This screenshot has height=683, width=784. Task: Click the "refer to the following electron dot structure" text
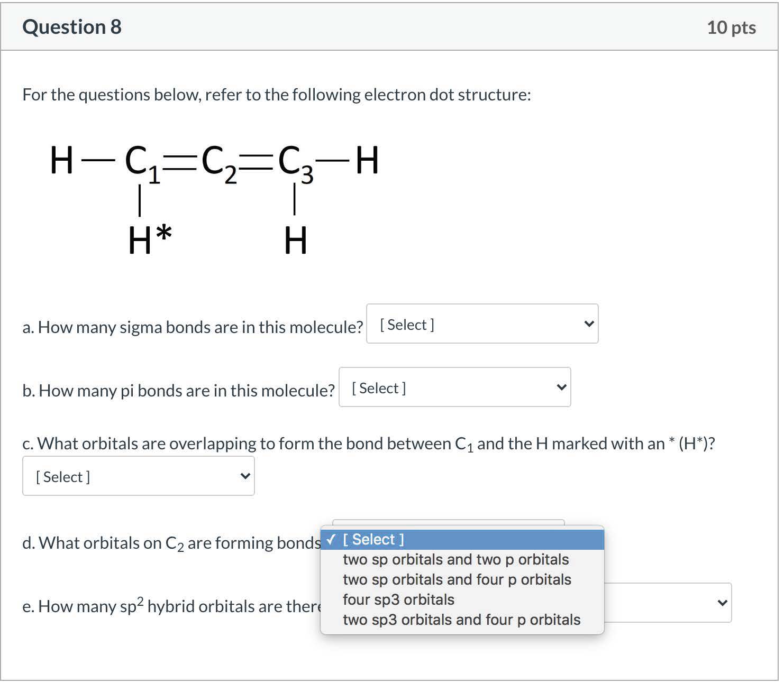tap(368, 95)
